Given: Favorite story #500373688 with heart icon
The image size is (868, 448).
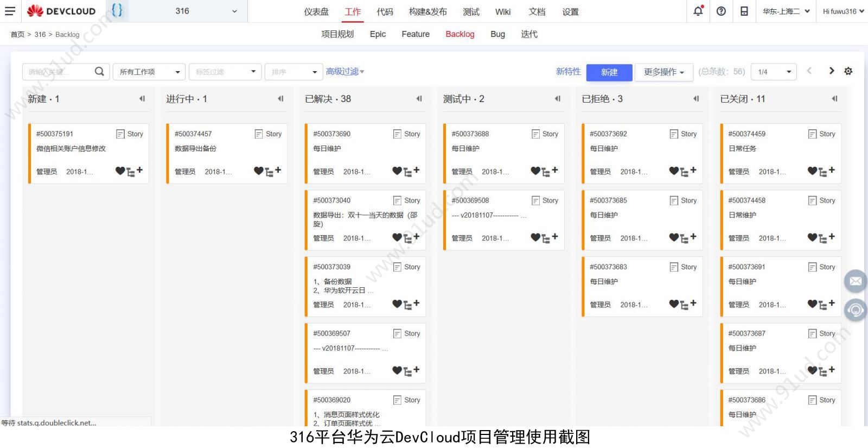Looking at the screenshot, I should click(535, 171).
